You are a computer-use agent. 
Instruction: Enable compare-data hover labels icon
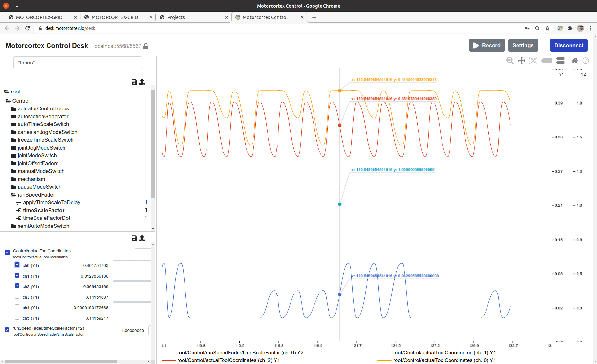(560, 61)
